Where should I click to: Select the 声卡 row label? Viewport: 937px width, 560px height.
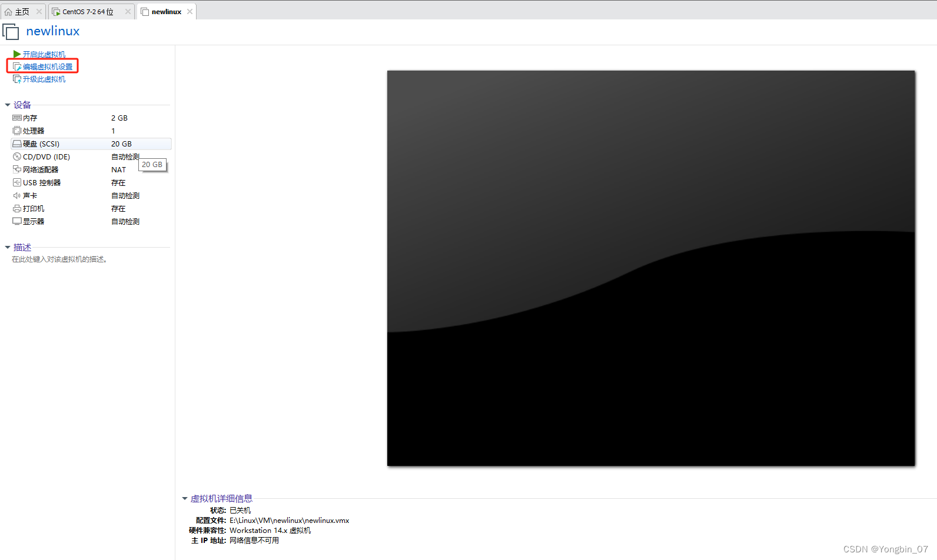[30, 196]
